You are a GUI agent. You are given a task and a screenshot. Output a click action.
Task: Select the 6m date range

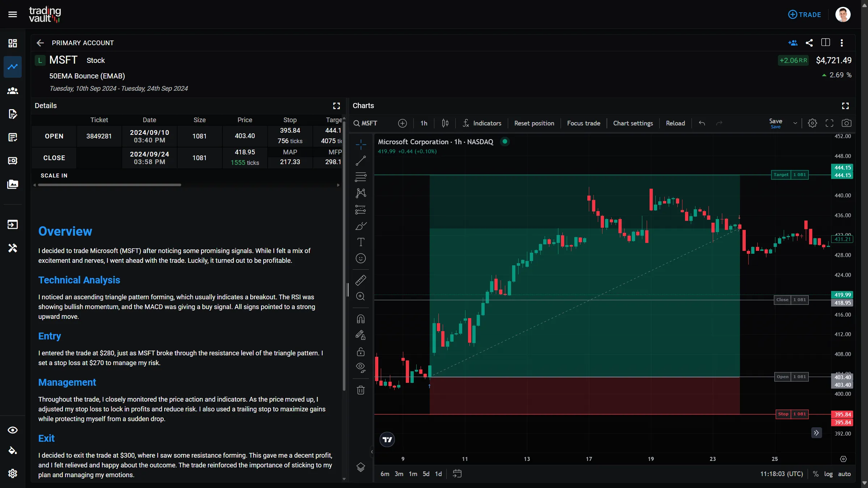385,474
